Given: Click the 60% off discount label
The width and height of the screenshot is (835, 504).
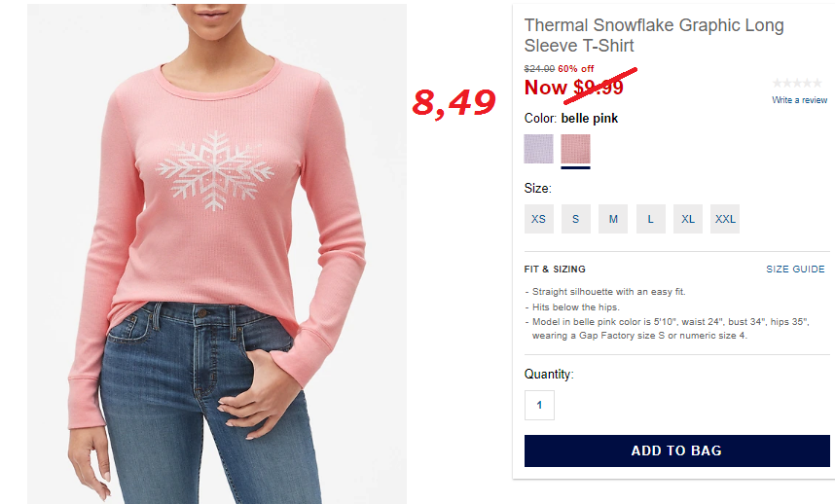Looking at the screenshot, I should [576, 69].
